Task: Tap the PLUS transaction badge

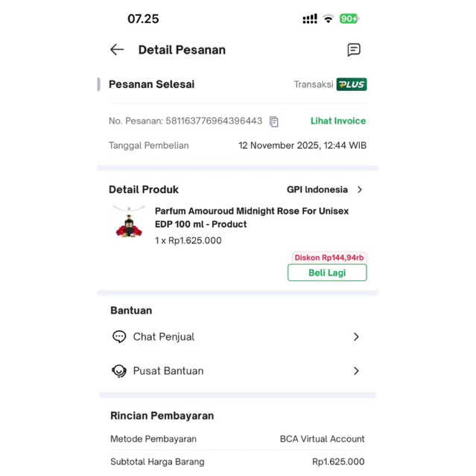Action: click(x=352, y=85)
